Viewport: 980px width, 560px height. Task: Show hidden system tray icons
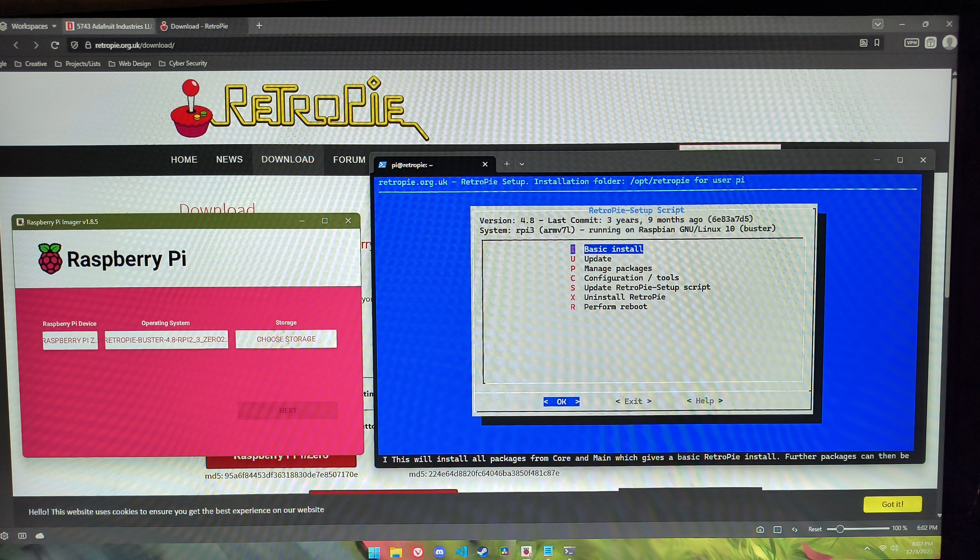tap(867, 548)
